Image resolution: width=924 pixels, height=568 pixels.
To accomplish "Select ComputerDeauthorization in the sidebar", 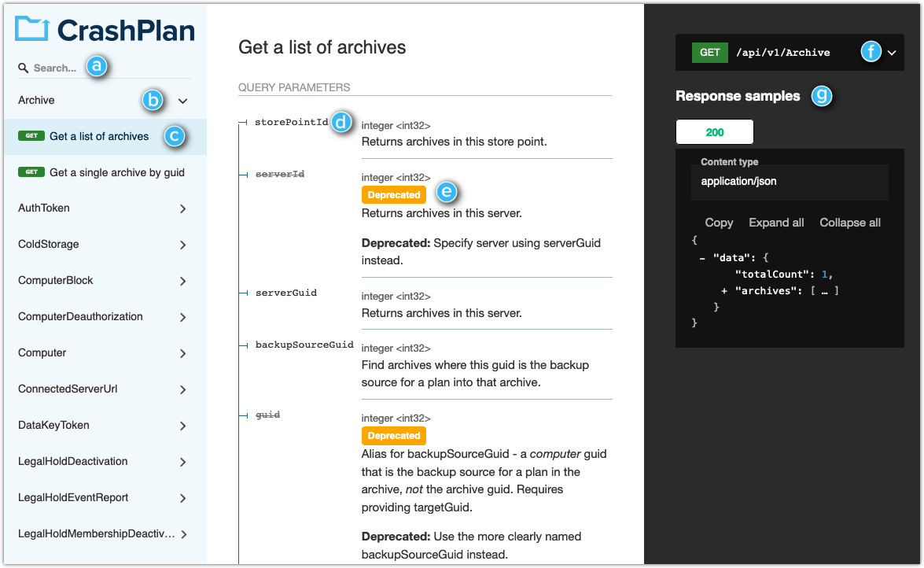I will 80,317.
